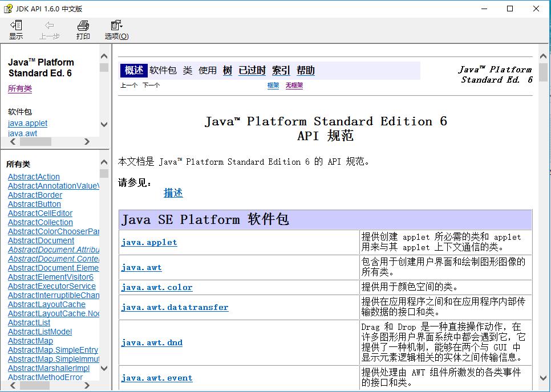Click the package pane scroll-down arrow
Screen dimensions: 551x392
104,124
